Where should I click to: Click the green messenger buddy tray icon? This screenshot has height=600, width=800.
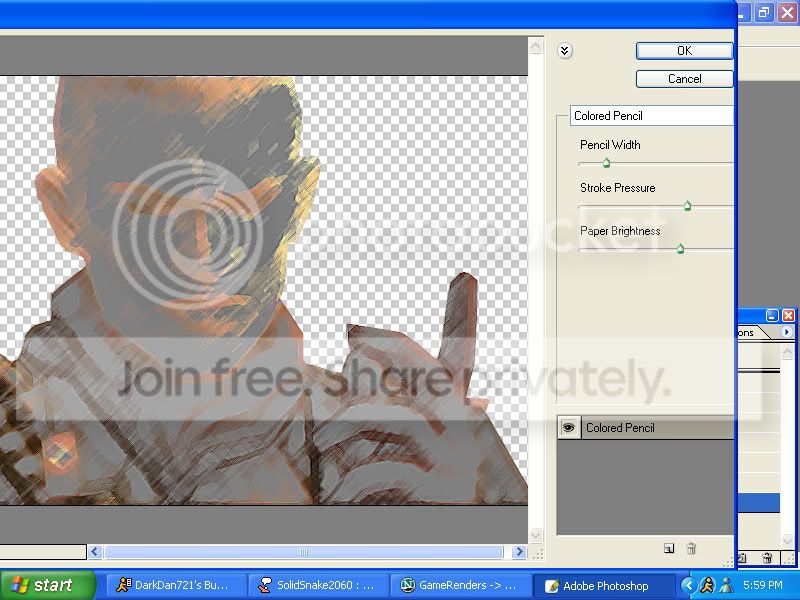726,585
